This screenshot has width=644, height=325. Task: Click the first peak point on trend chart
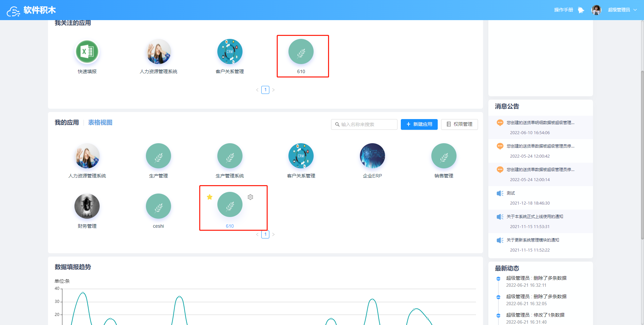point(83,292)
